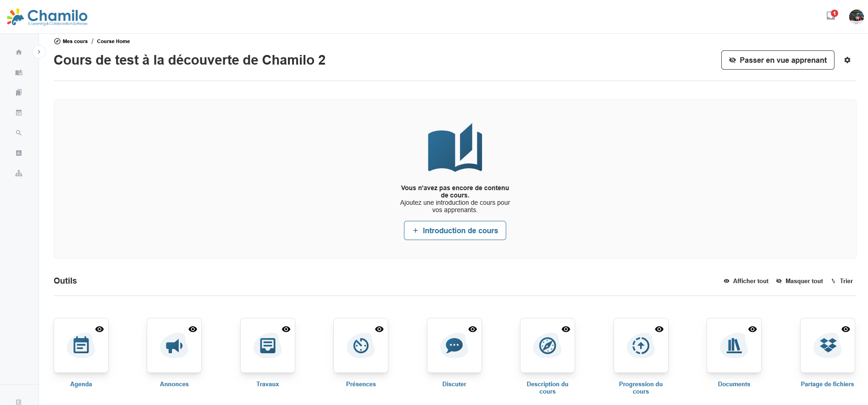Viewport: 868px width, 405px height.
Task: Open the user profile avatar
Action: tap(856, 17)
